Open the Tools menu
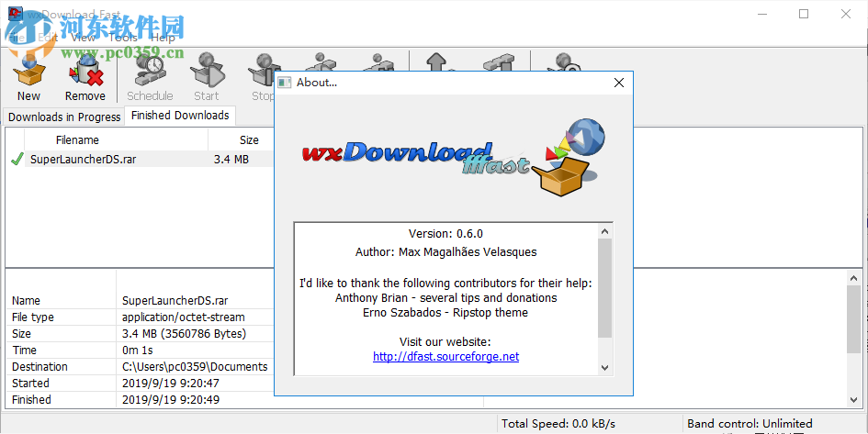Viewport: 868px width, 434px height. tap(123, 38)
